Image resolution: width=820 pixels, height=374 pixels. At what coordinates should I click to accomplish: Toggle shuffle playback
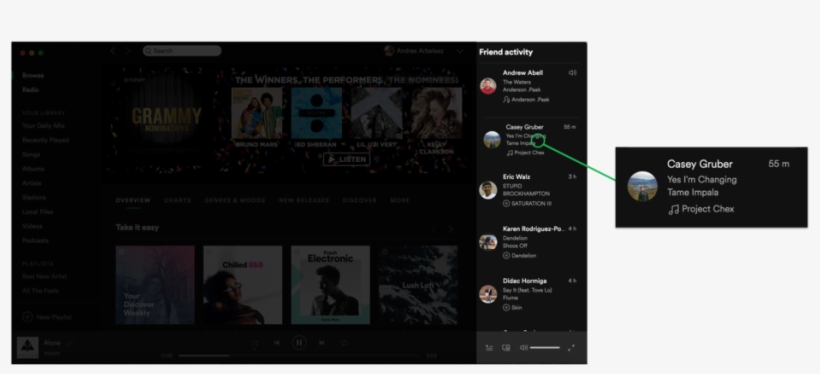[255, 344]
